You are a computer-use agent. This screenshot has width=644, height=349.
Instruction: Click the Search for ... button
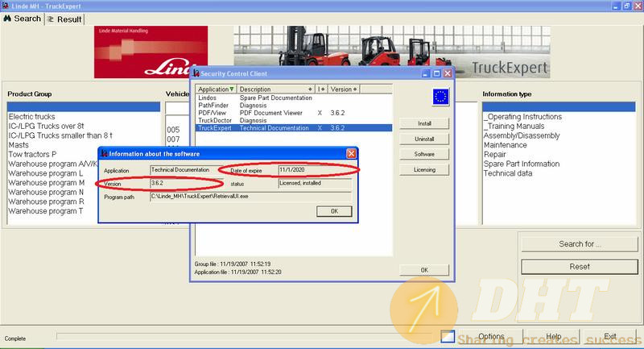(x=580, y=244)
